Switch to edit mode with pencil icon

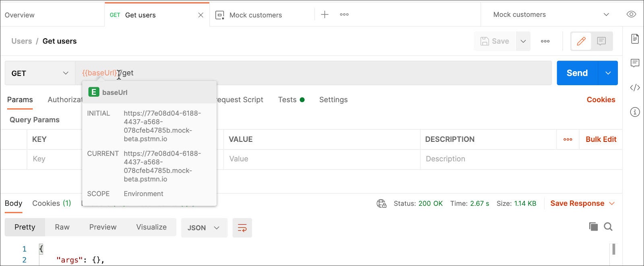pos(581,41)
